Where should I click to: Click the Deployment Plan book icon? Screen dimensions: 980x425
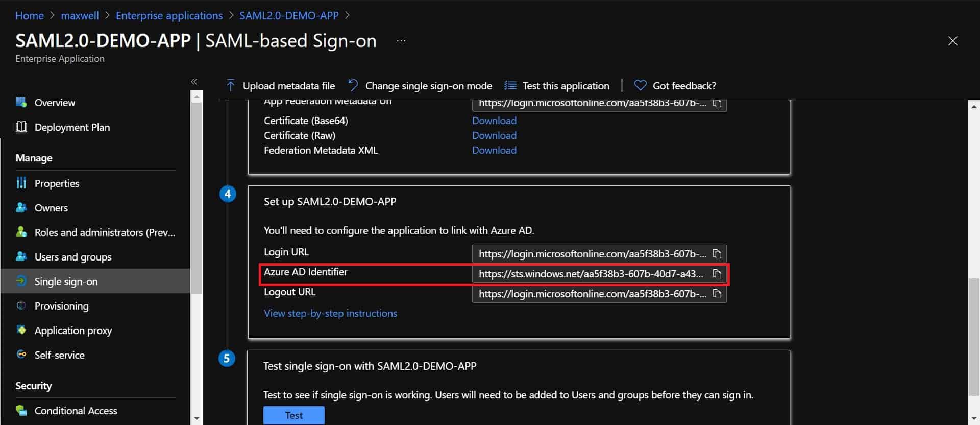pos(21,127)
